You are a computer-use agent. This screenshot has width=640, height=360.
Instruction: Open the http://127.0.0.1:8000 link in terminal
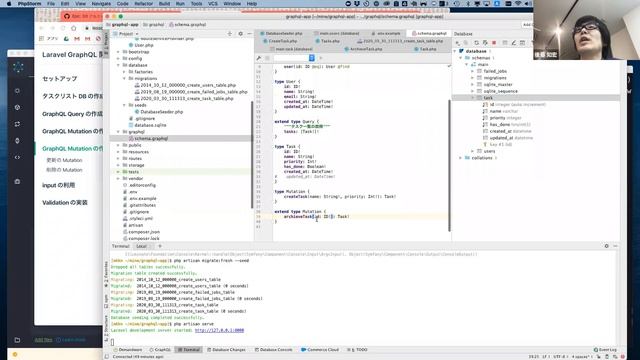point(219,330)
